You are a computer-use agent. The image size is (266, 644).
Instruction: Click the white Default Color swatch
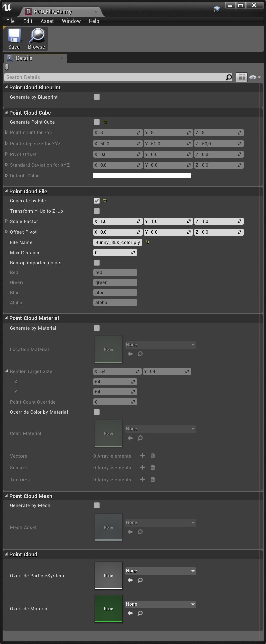[x=142, y=175]
